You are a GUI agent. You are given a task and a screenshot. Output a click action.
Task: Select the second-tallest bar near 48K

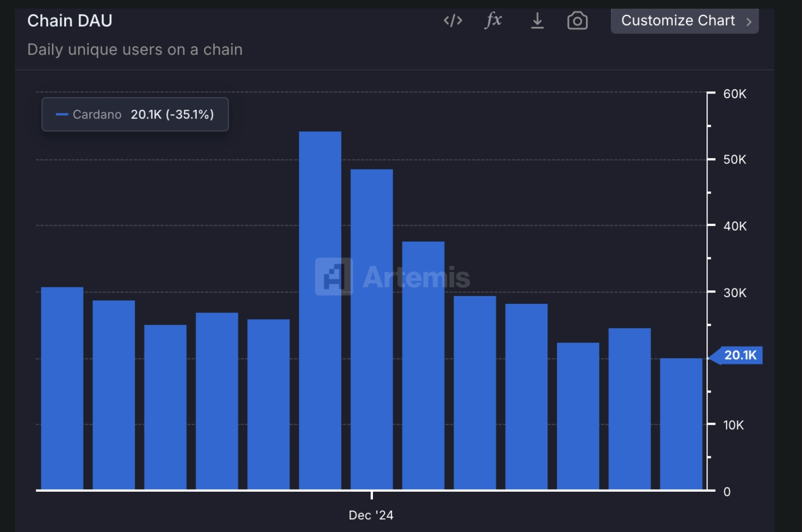pos(371,329)
